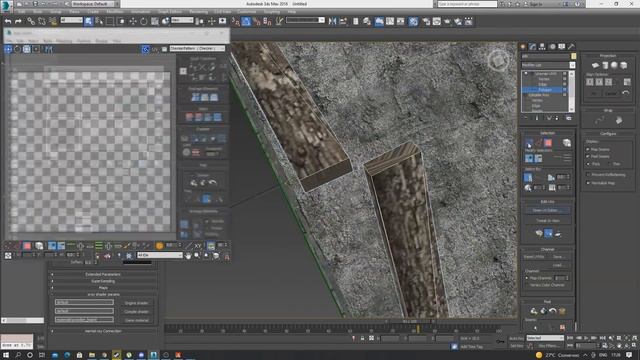The height and width of the screenshot is (360, 640).
Task: Click Box Map icon in Projection rollout
Action: pos(624,65)
